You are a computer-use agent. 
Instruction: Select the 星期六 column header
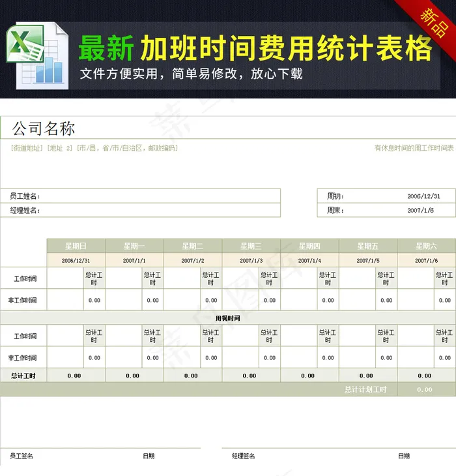coord(427,246)
